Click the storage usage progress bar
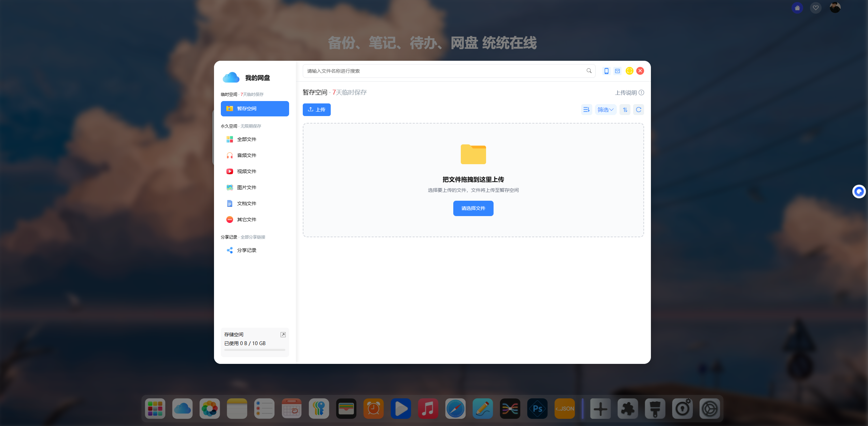This screenshot has height=426, width=868. [x=255, y=350]
